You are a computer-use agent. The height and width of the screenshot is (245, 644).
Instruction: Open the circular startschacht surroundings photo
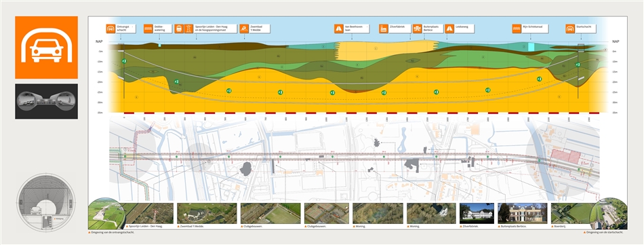click(609, 214)
